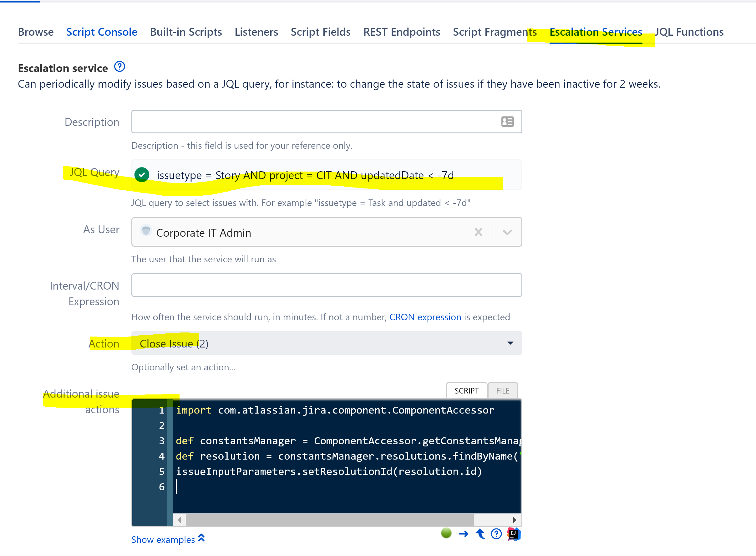The height and width of the screenshot is (556, 756).
Task: Click the blue right arrow icon under editor
Action: [464, 534]
